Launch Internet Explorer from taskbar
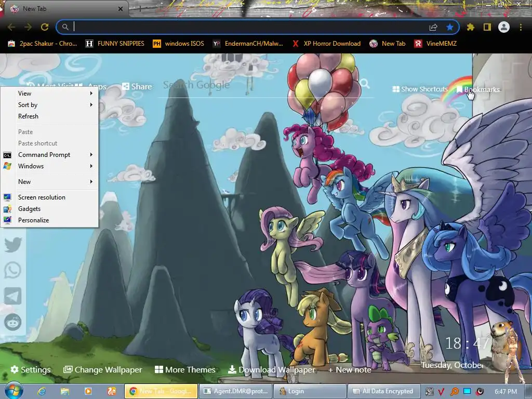Viewport: 532px width, 399px height. pyautogui.click(x=42, y=392)
